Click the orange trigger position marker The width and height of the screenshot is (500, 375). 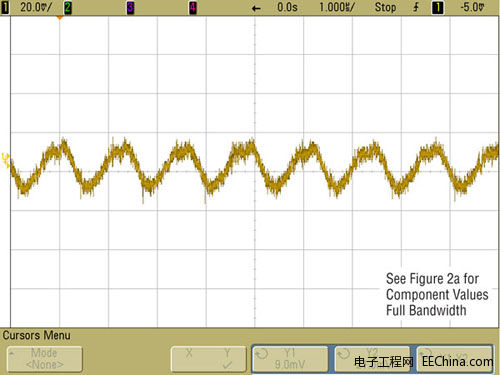pos(60,17)
